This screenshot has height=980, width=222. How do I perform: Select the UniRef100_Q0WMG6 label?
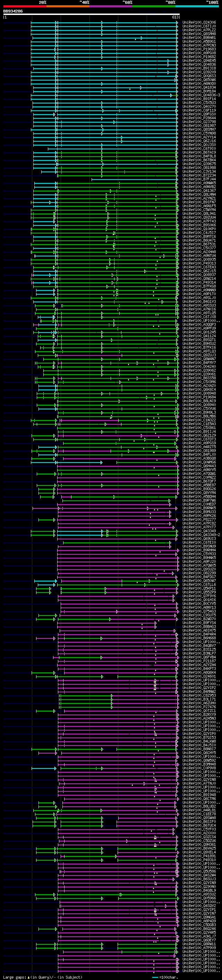click(x=199, y=462)
